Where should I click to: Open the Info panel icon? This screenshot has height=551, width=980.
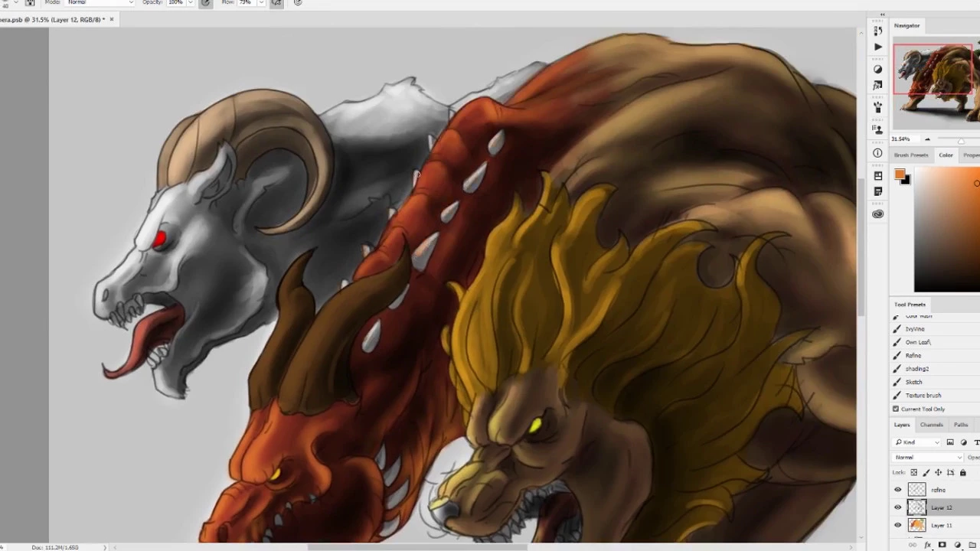click(x=877, y=153)
